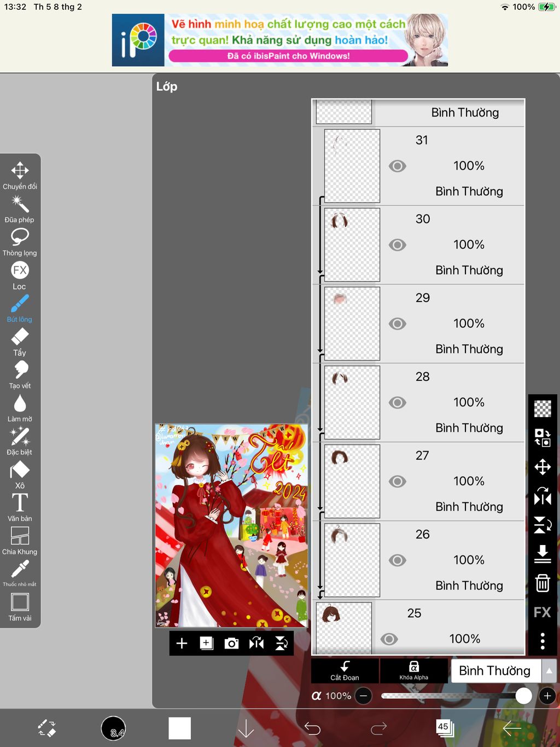Screen dimensions: 560x747
Task: Toggle Khóa Alpha lock
Action: point(413,670)
